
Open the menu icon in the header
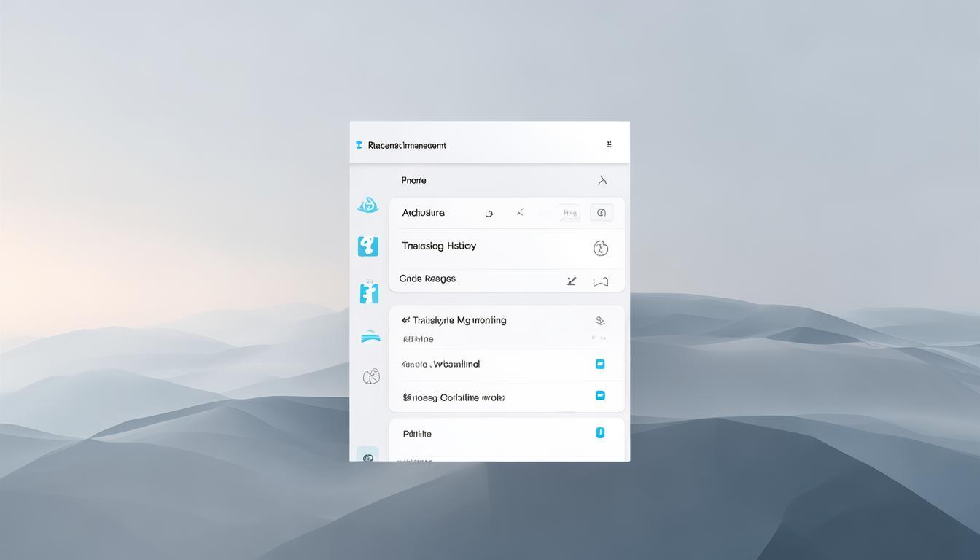[x=609, y=145]
